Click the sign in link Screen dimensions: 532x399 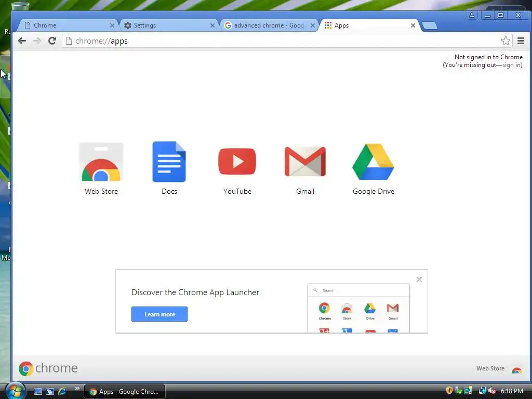pyautogui.click(x=511, y=65)
